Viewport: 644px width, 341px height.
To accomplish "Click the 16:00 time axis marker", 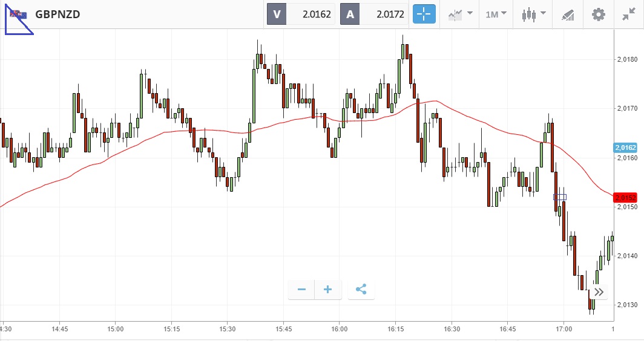I will 340,330.
